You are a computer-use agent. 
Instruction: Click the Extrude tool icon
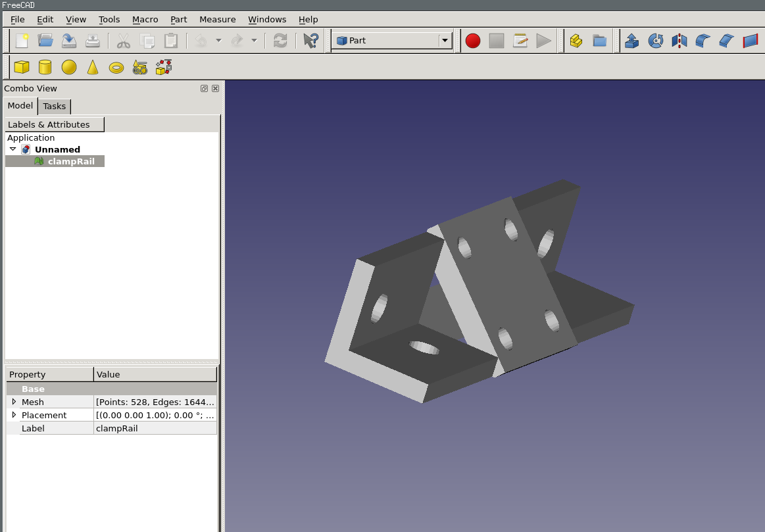pyautogui.click(x=631, y=41)
